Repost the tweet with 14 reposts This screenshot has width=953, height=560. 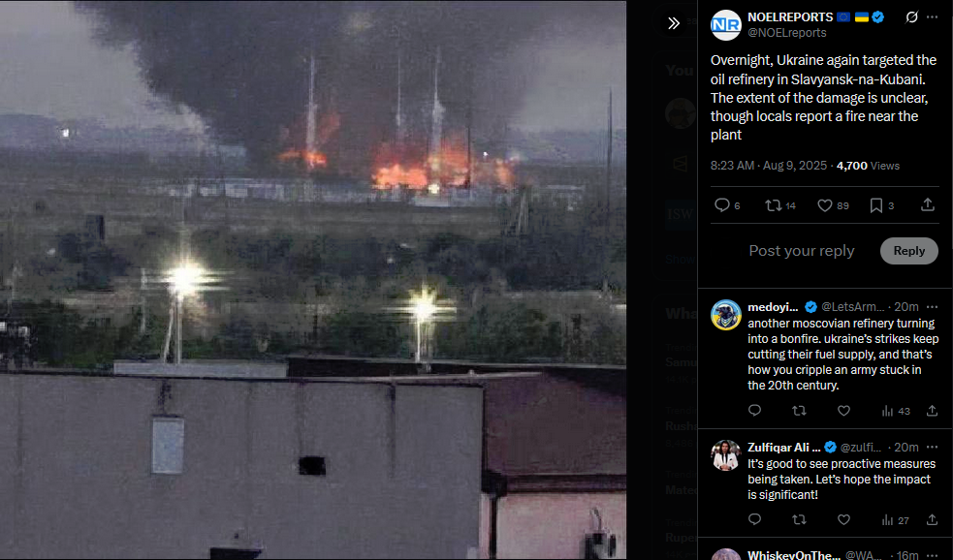click(780, 205)
